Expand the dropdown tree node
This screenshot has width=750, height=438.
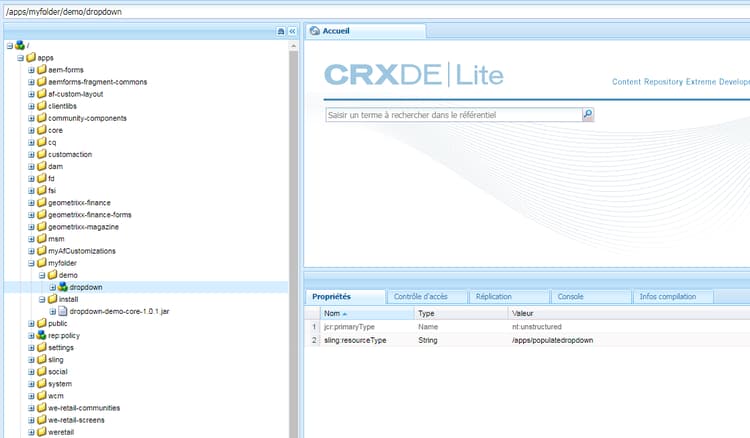click(x=53, y=287)
